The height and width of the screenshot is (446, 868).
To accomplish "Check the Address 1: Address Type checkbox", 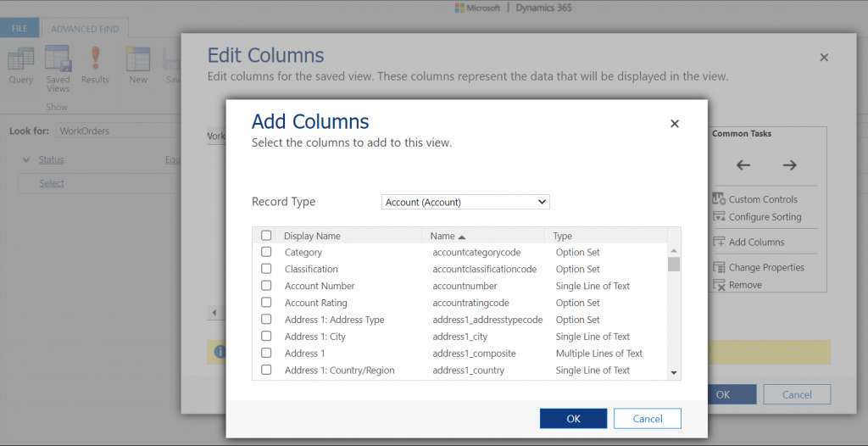I will pyautogui.click(x=266, y=320).
